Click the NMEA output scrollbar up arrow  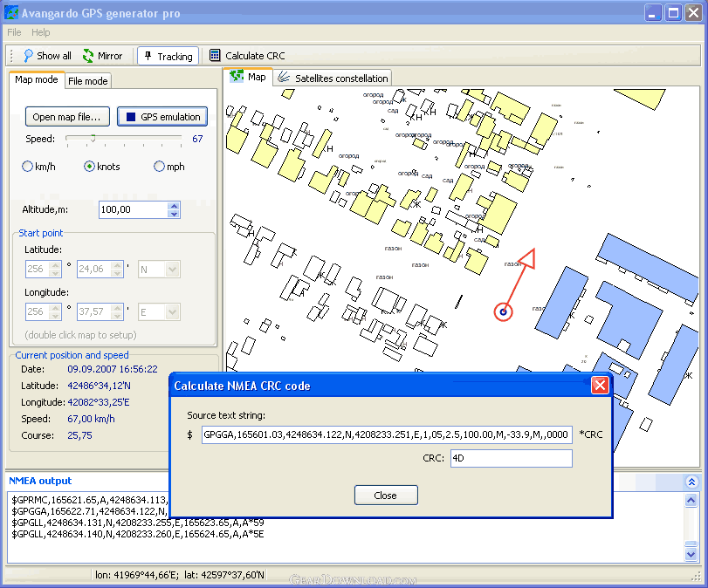(691, 500)
